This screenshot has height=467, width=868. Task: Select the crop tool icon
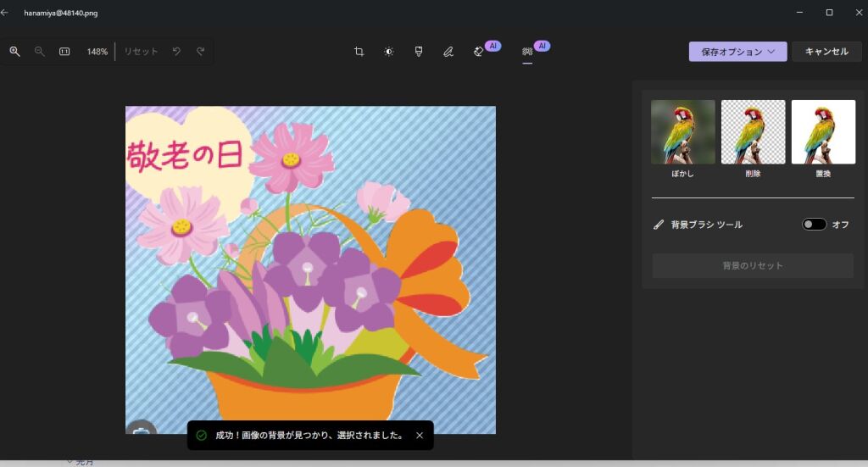click(x=359, y=52)
